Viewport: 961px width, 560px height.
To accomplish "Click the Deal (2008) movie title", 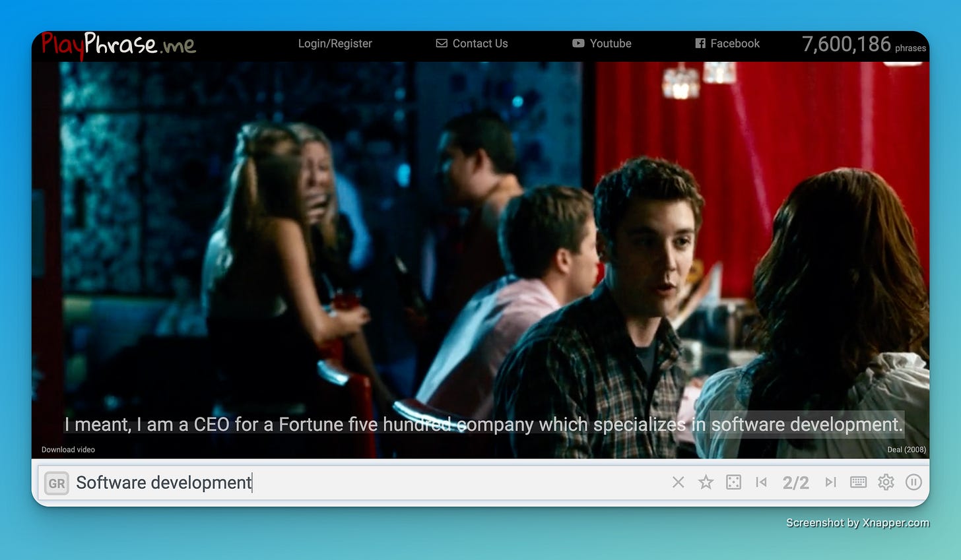I will (x=906, y=450).
